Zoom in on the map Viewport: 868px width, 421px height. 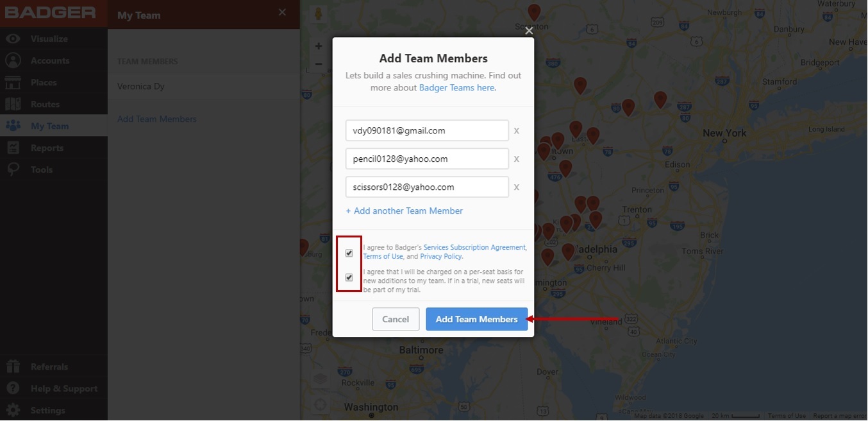(319, 46)
